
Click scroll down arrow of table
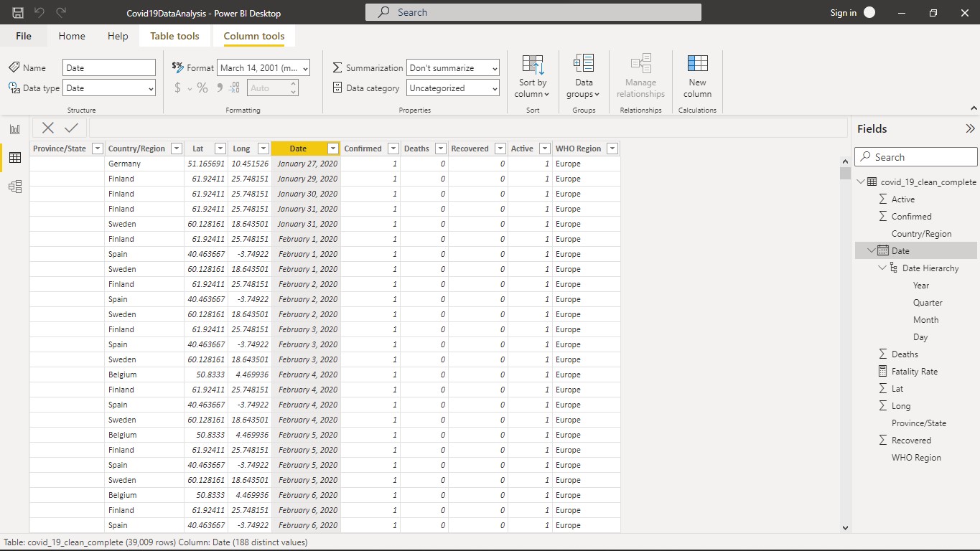845,527
